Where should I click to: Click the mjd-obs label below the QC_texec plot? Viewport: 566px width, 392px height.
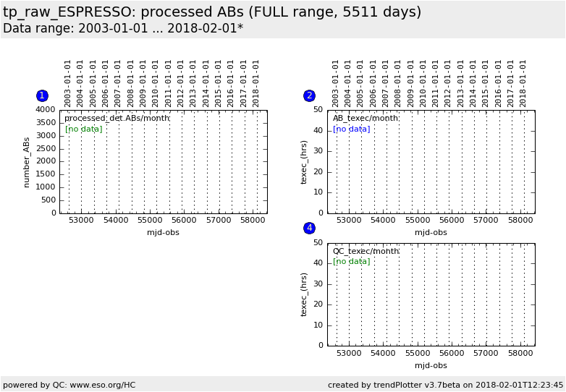click(x=431, y=365)
